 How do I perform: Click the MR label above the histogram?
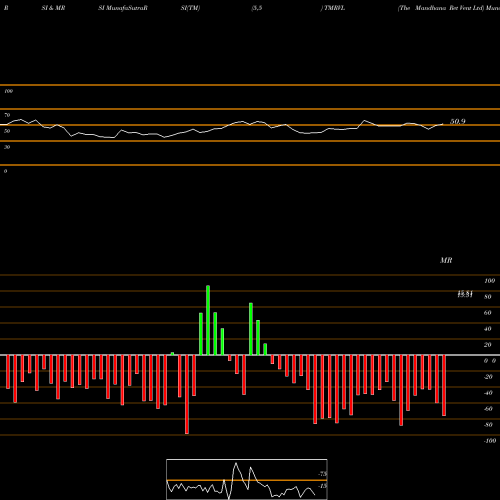pos(446,260)
